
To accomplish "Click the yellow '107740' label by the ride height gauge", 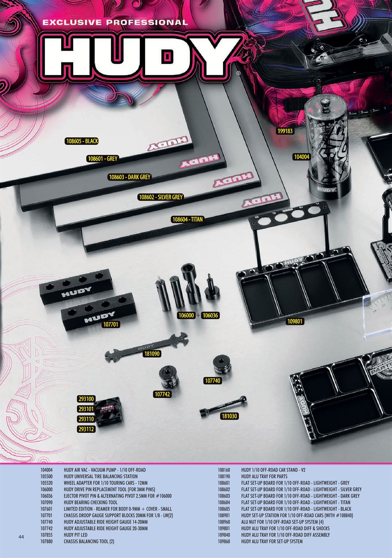I will pos(213,381).
